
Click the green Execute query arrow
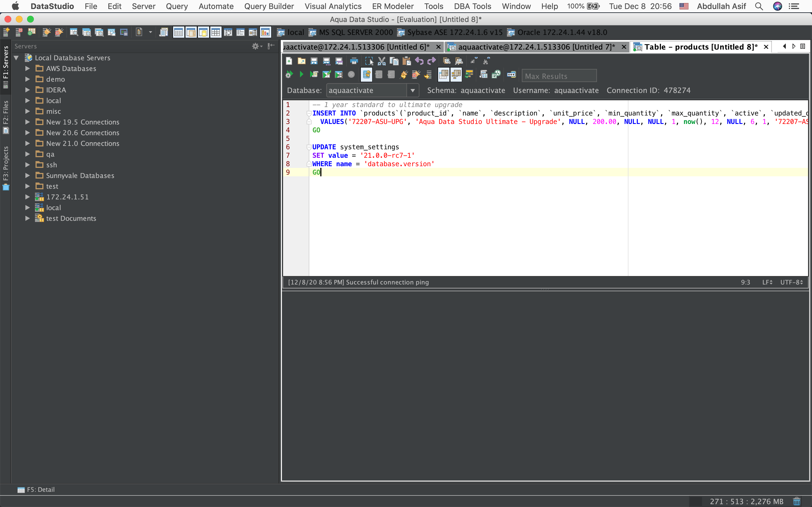301,74
